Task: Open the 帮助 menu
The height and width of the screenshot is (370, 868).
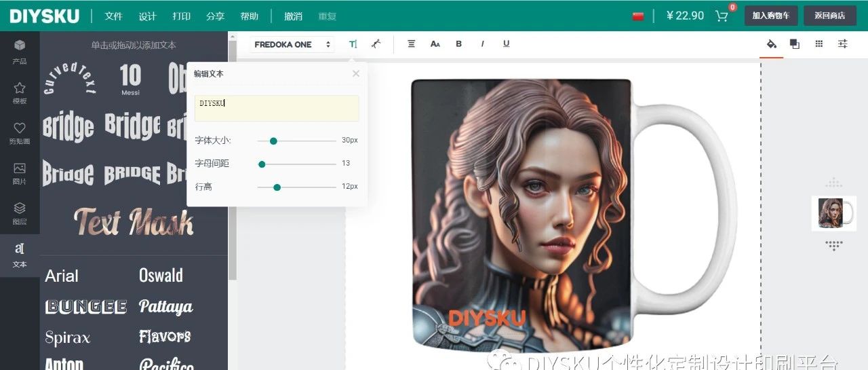Action: [249, 16]
